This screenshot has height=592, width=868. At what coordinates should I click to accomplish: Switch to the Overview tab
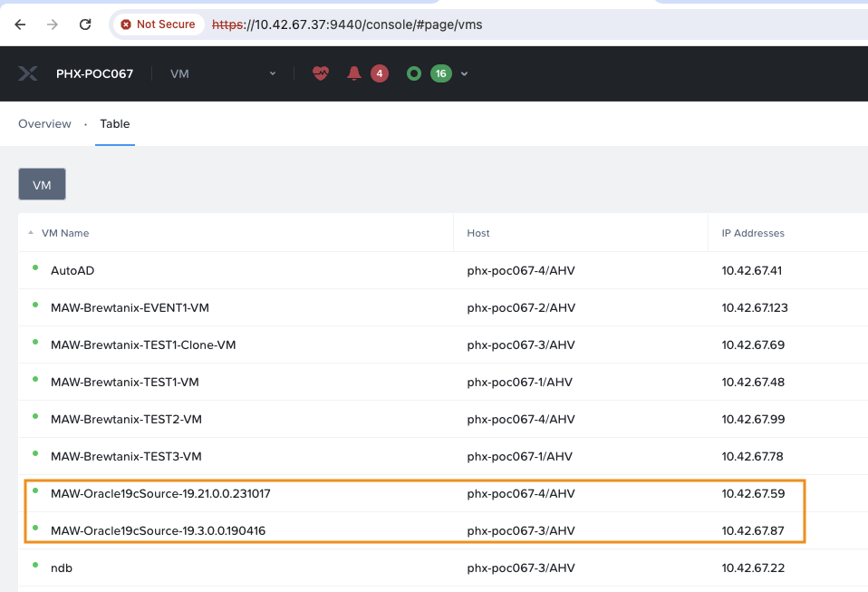point(44,123)
